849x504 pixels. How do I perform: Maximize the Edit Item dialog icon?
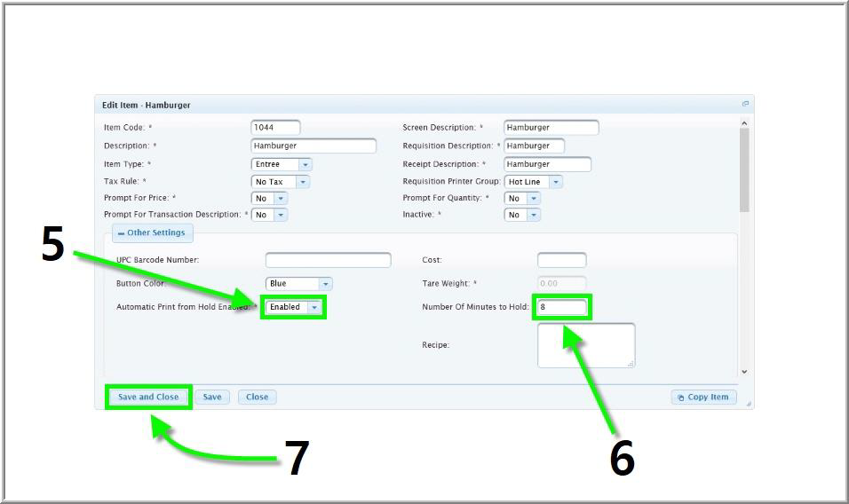745,105
